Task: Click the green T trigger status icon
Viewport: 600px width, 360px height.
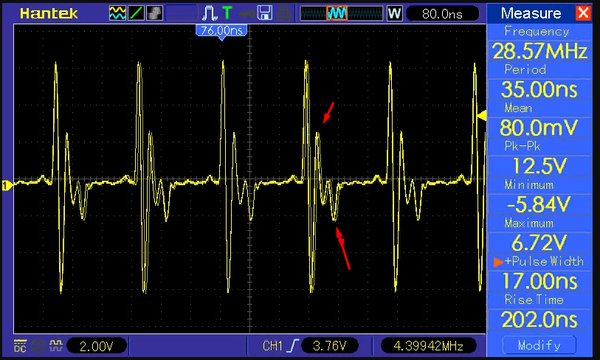Action: (227, 13)
